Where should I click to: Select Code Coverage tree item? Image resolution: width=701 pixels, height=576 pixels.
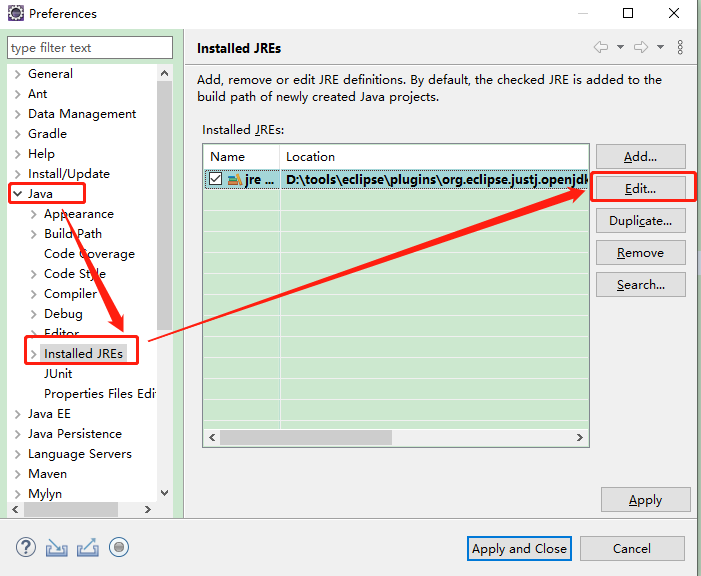pos(89,254)
